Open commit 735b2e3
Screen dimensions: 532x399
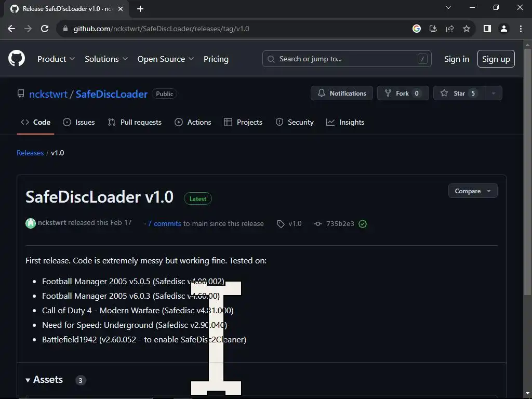[340, 223]
